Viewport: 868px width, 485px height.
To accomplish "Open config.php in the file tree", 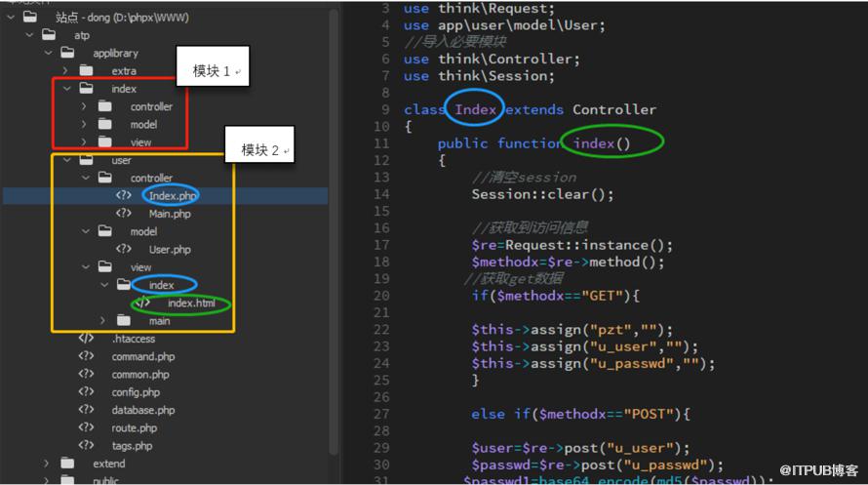I will pyautogui.click(x=136, y=392).
